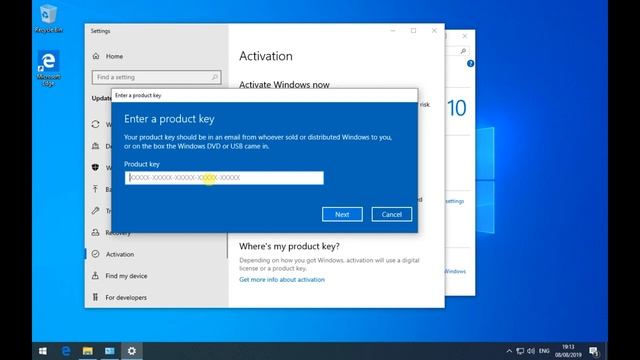Image resolution: width=640 pixels, height=360 pixels.
Task: Open Get more info about activation link
Action: click(282, 280)
